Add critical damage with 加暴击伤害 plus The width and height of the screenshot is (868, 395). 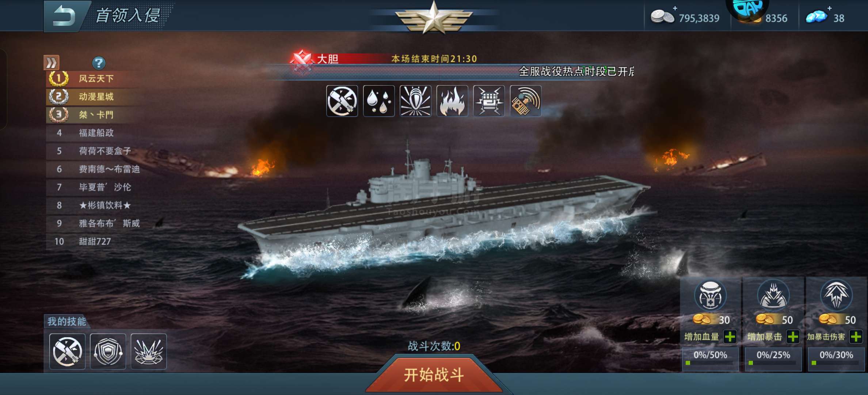pos(856,336)
